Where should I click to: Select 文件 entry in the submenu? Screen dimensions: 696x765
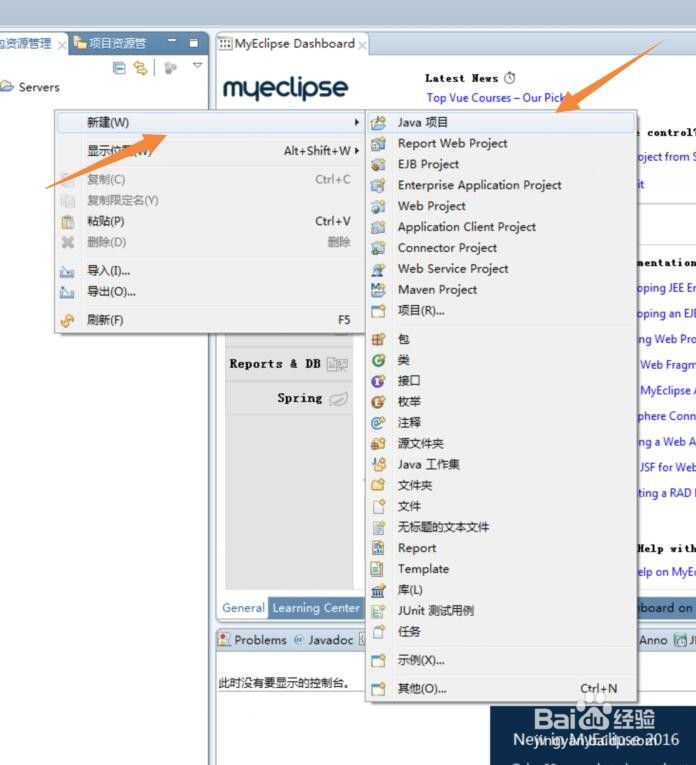click(501, 506)
